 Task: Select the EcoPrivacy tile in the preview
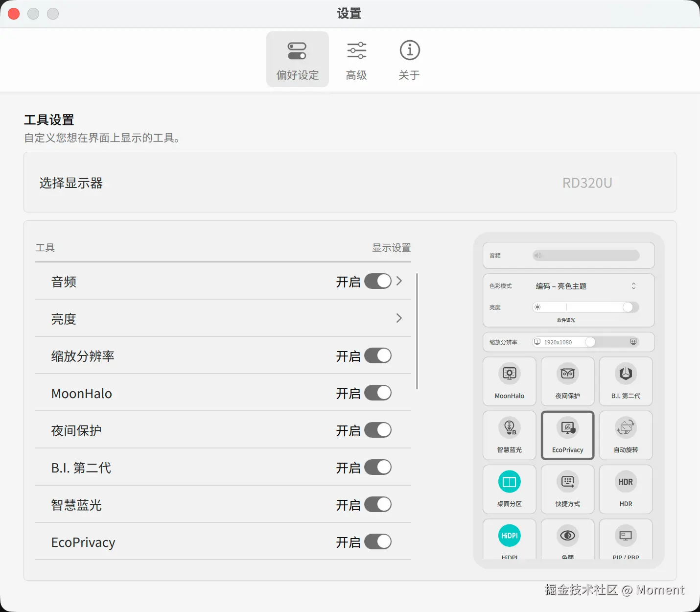point(568,435)
